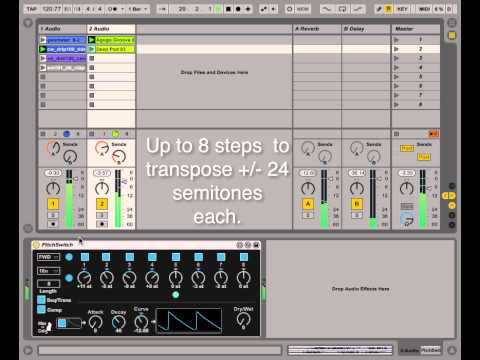Screen dimensions: 480x360
Task: Click the transport play button
Action: click(219, 9)
